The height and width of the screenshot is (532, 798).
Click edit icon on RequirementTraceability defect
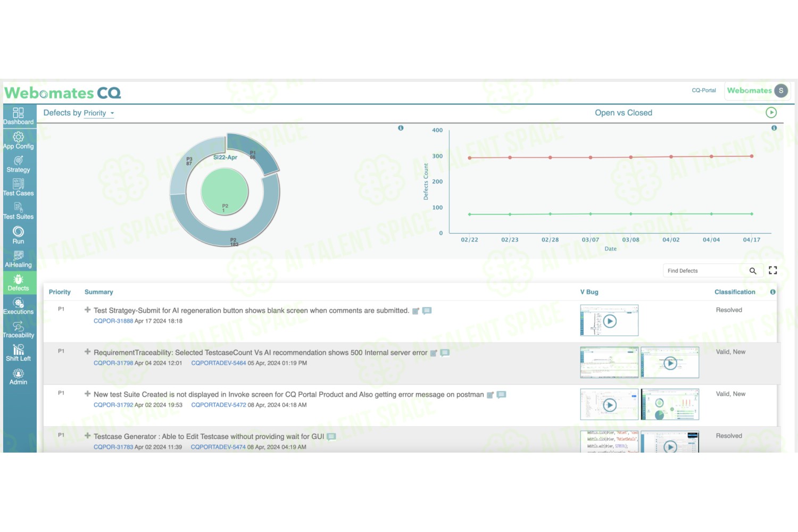(x=434, y=353)
